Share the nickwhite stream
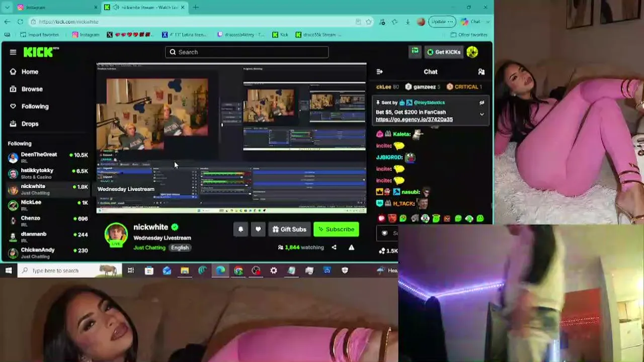644x362 pixels. (x=334, y=247)
